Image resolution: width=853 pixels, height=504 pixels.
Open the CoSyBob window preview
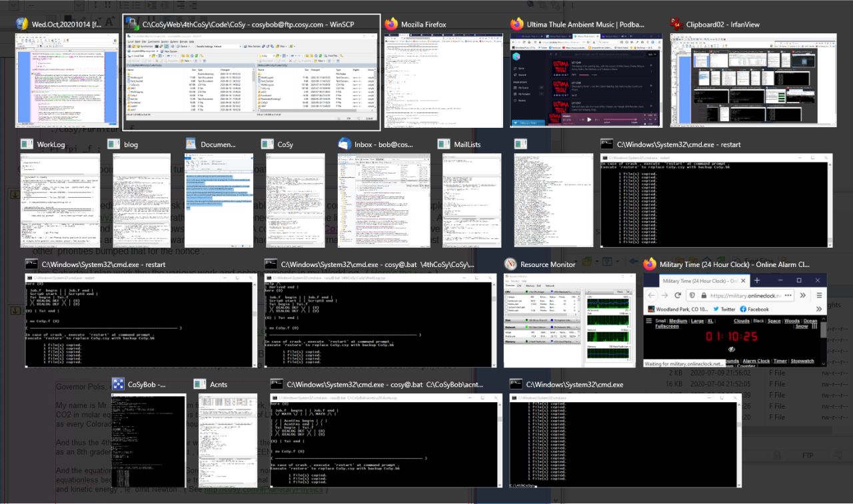(x=149, y=441)
